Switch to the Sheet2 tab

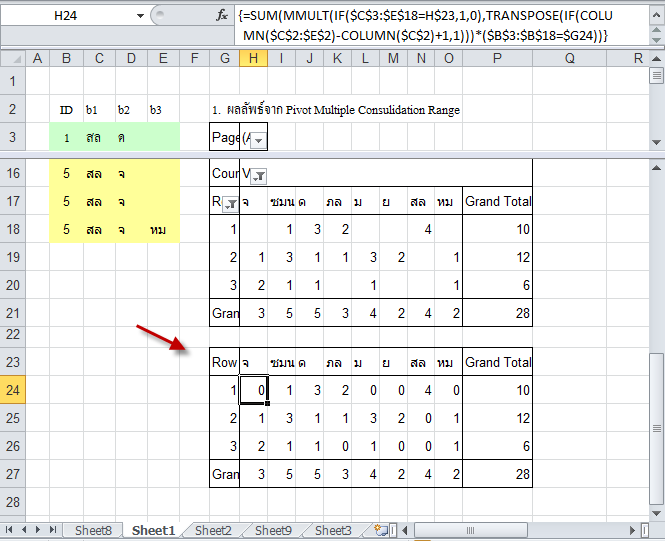point(213,530)
